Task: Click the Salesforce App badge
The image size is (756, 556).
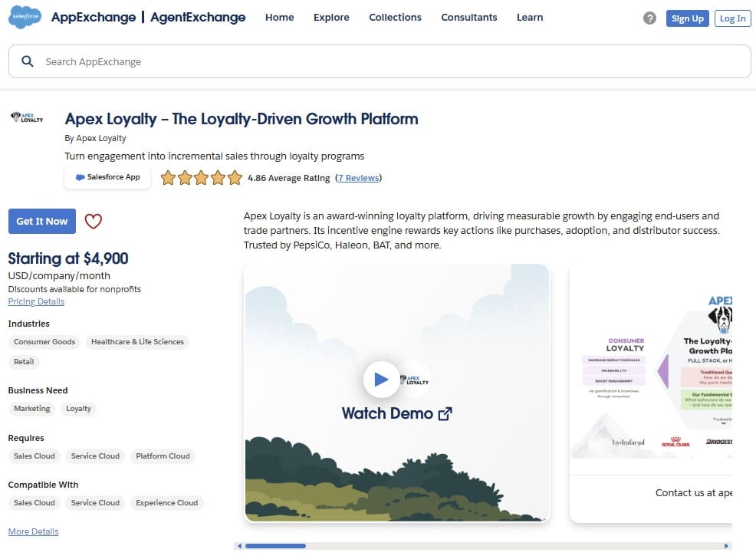Action: pyautogui.click(x=107, y=177)
